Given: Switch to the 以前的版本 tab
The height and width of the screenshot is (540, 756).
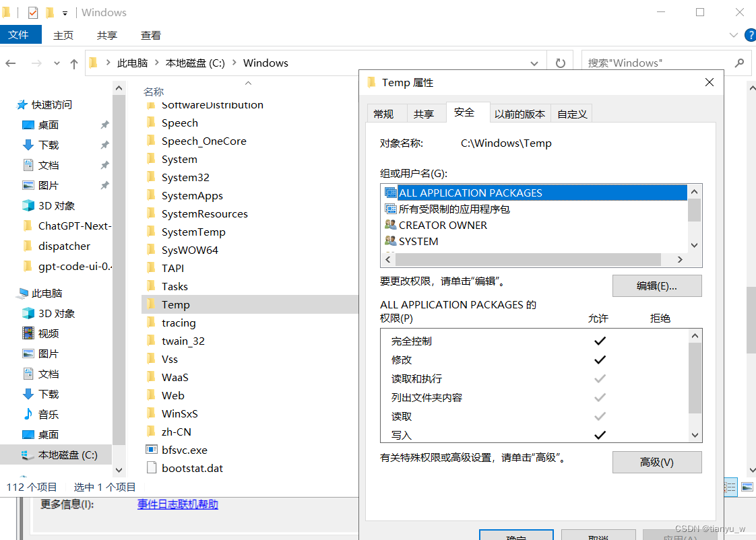Looking at the screenshot, I should click(x=519, y=113).
